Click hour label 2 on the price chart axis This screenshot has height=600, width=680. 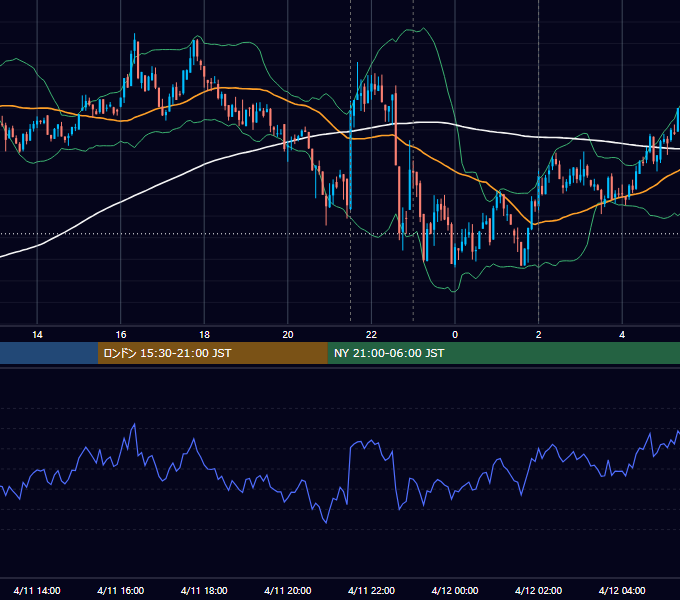tap(539, 335)
